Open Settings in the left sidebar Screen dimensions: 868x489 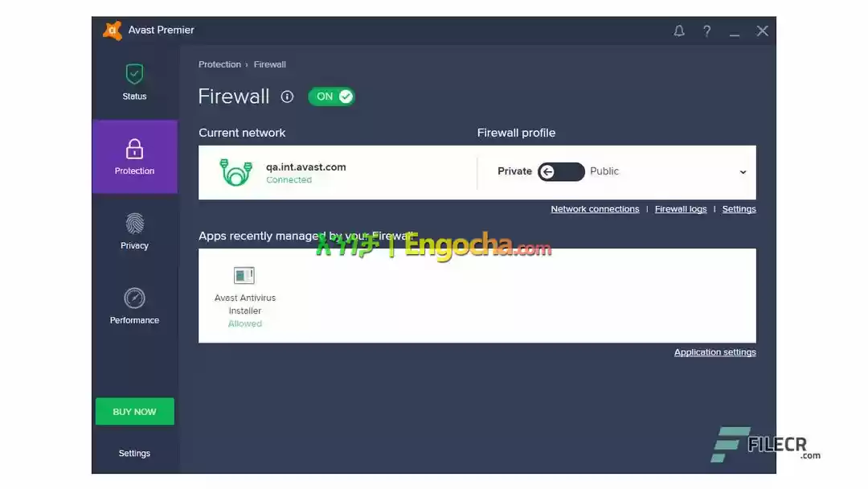coord(134,453)
